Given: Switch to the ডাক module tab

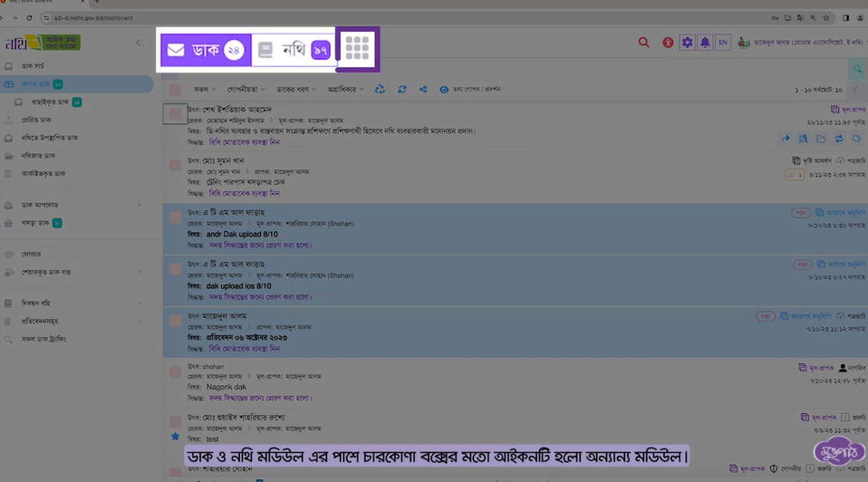Looking at the screenshot, I should [206, 50].
